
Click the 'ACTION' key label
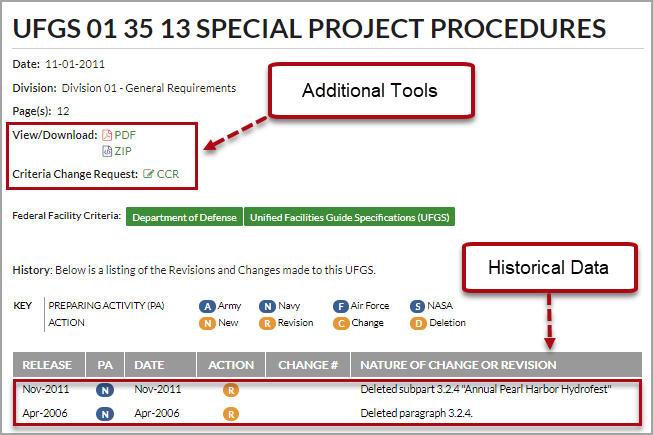point(66,323)
